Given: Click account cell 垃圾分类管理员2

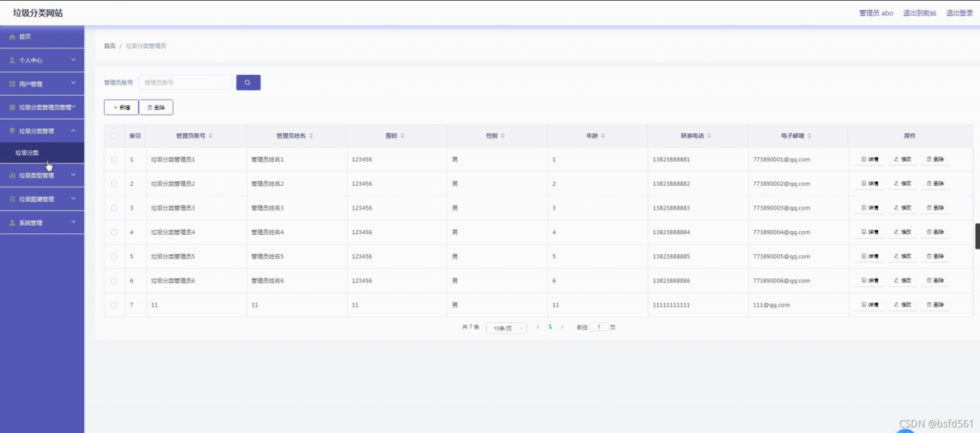Looking at the screenshot, I should coord(173,184).
